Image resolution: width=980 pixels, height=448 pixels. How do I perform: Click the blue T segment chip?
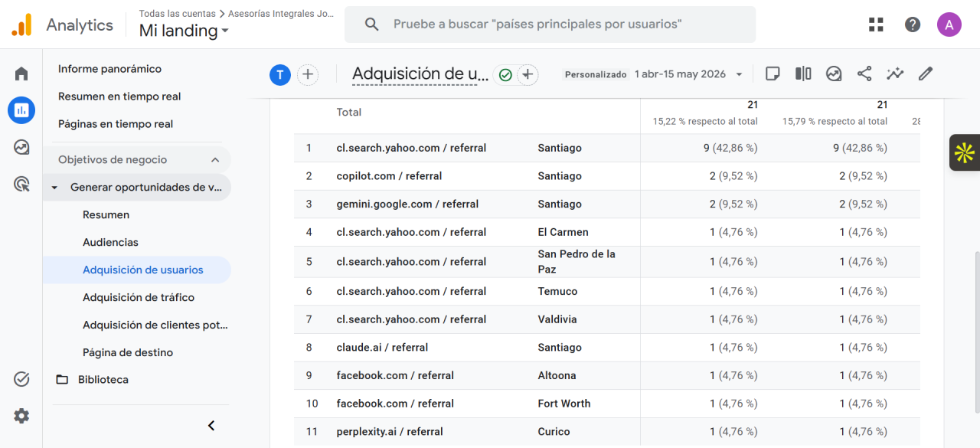click(280, 74)
